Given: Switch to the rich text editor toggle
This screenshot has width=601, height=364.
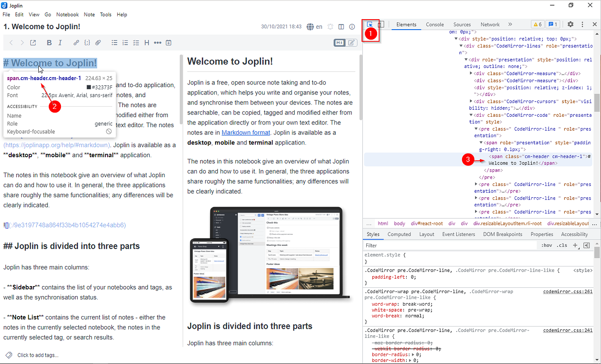Looking at the screenshot, I should (351, 43).
